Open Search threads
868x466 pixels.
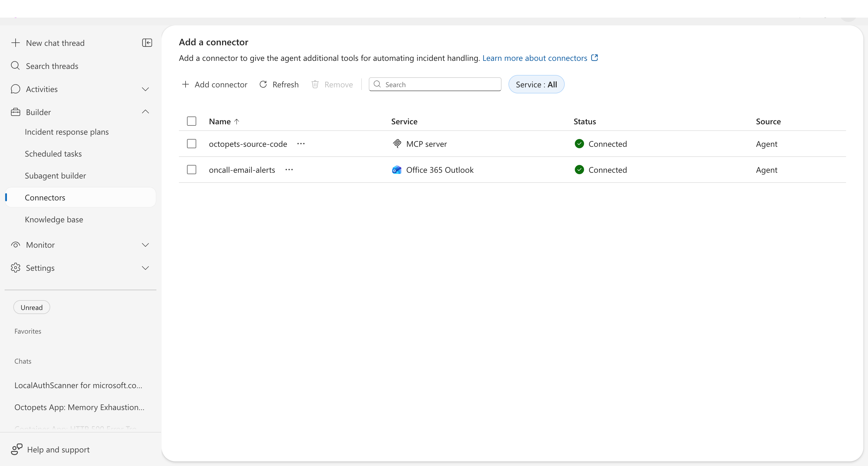click(52, 66)
